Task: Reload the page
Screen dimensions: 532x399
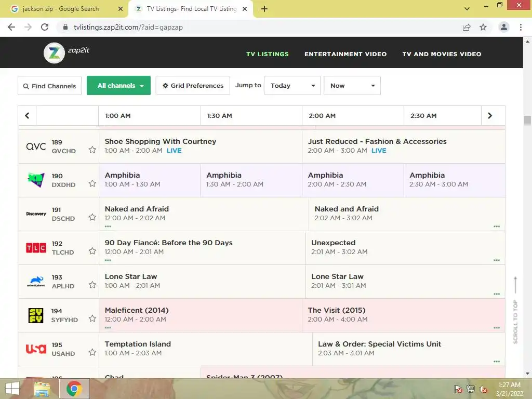Action: pyautogui.click(x=45, y=27)
